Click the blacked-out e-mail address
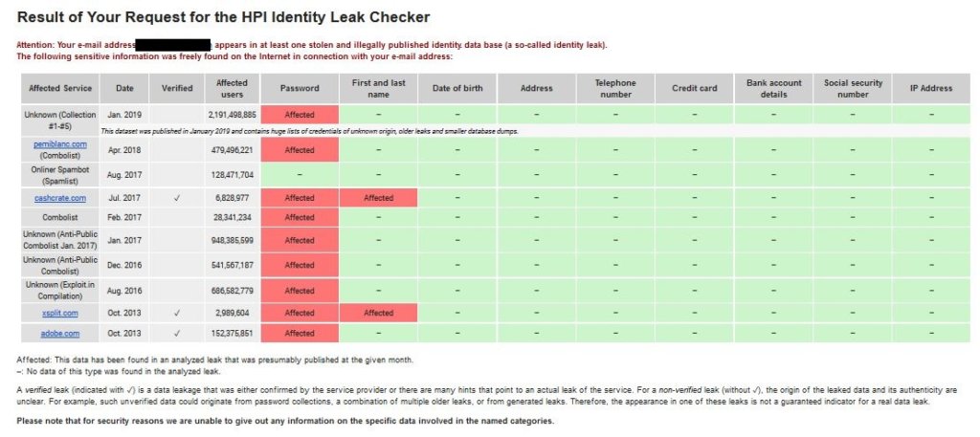 pyautogui.click(x=173, y=45)
